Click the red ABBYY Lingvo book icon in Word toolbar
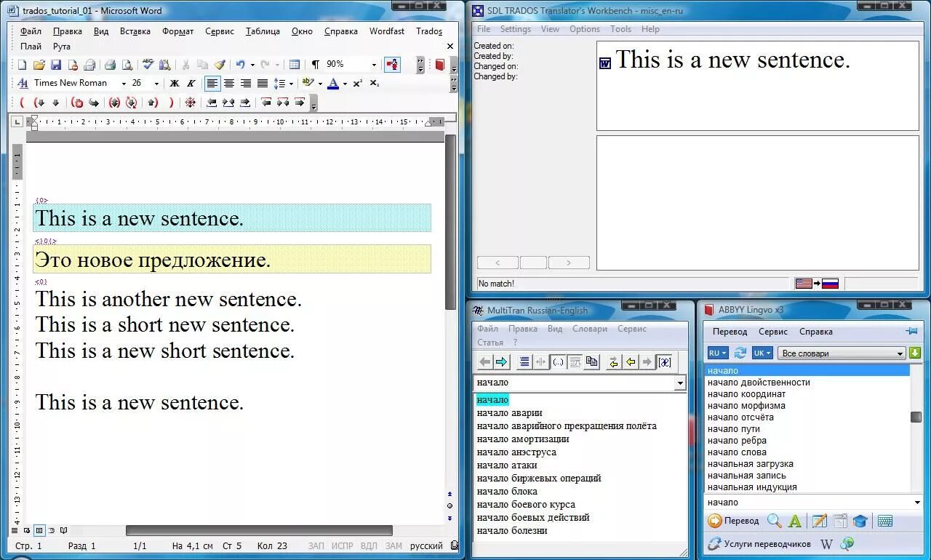Screen dimensions: 931x560 tap(439, 65)
